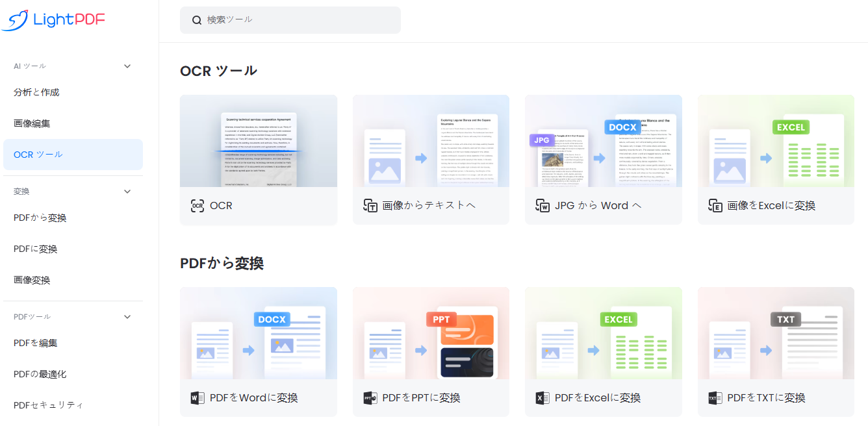868x426 pixels.
Task: Open the OCR tool preview thumbnail
Action: (259, 141)
